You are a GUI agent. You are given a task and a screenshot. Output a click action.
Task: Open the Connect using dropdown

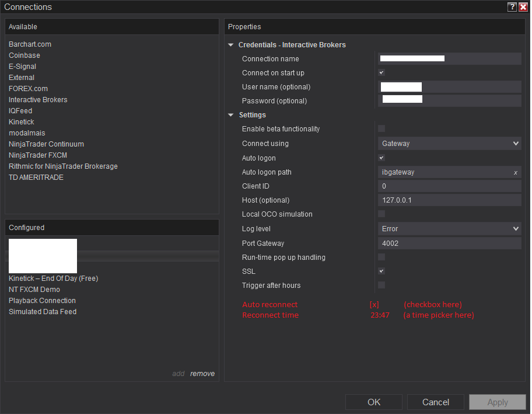click(x=450, y=143)
